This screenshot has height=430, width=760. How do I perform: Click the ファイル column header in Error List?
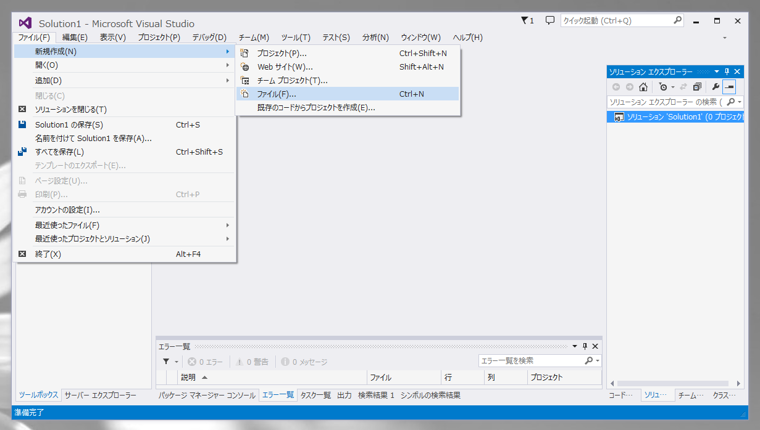[404, 377]
